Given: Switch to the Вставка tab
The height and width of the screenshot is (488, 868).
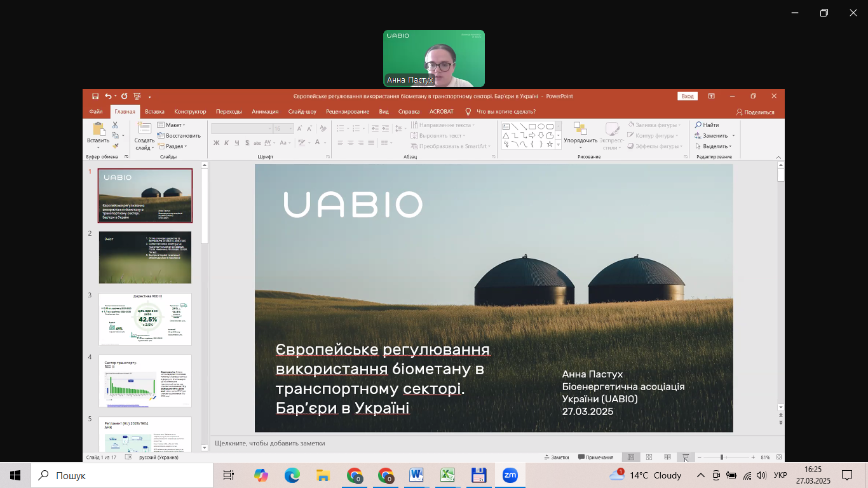Looking at the screenshot, I should click(x=154, y=111).
